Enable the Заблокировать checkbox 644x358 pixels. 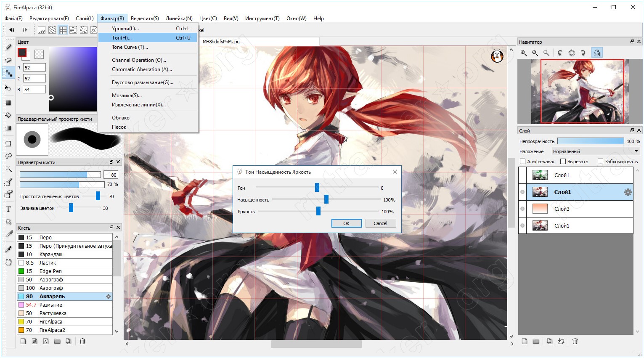tap(601, 162)
